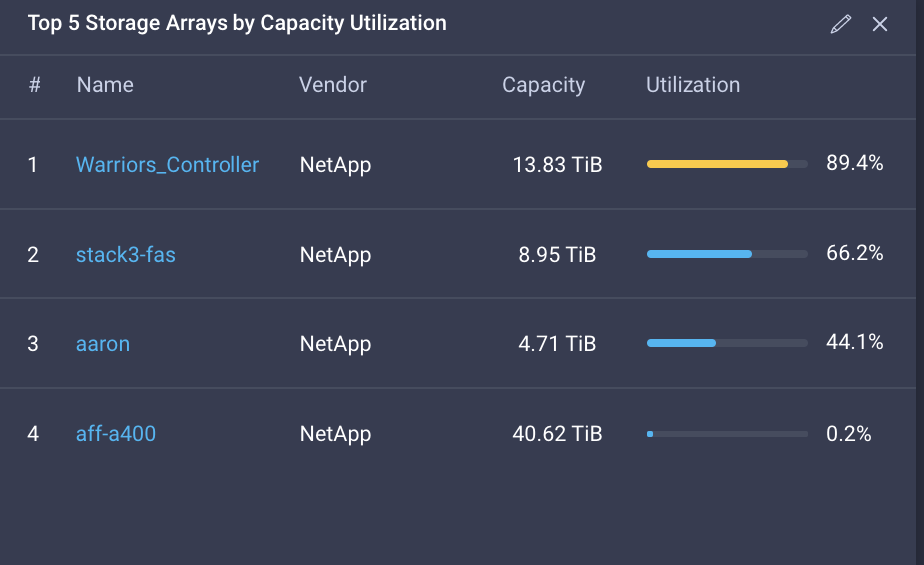This screenshot has height=565, width=924.
Task: Open the aff-a400 storage array link
Action: click(116, 434)
